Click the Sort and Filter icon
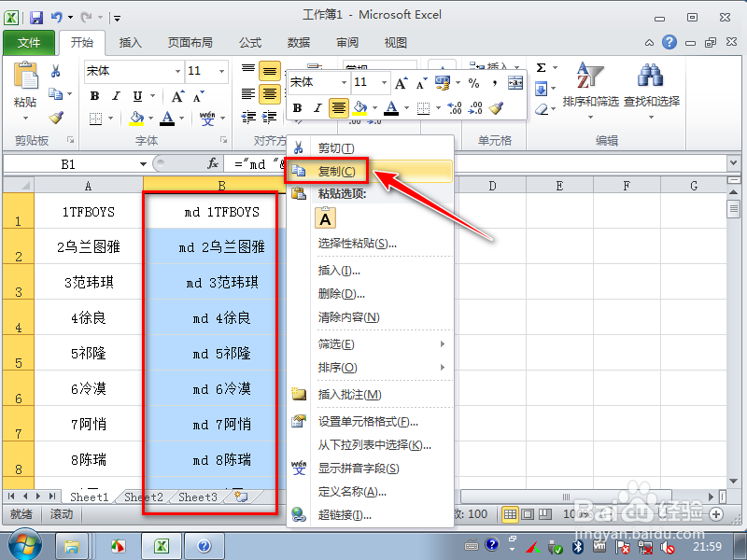The width and height of the screenshot is (747, 560). point(590,77)
